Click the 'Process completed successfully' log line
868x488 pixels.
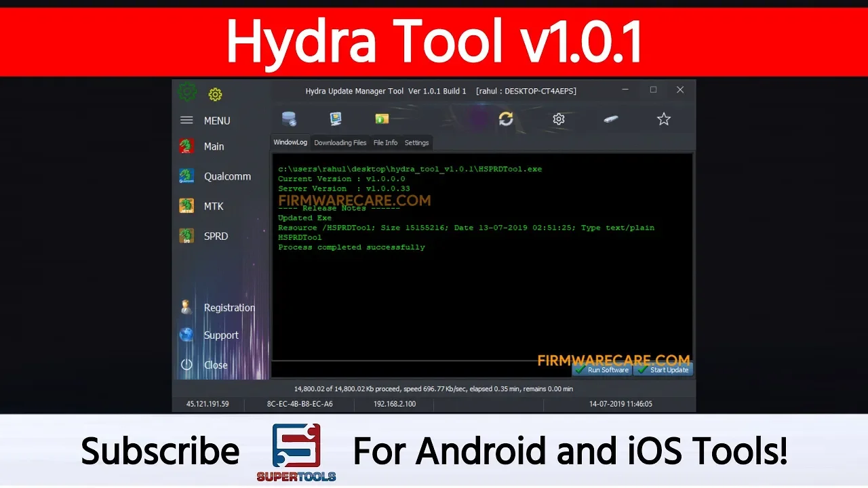pyautogui.click(x=351, y=247)
